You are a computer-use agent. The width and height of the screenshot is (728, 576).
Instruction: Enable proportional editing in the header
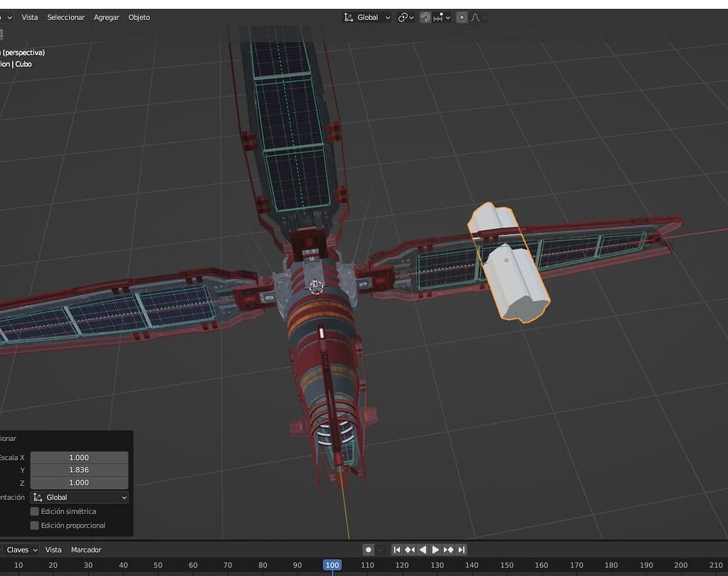coord(462,17)
